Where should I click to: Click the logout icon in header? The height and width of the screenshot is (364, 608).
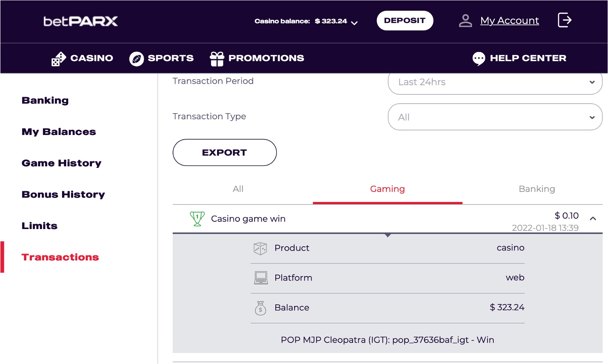pos(565,20)
